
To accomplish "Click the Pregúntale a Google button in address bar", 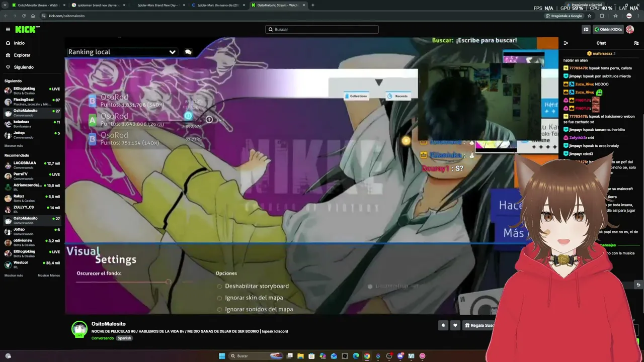I will (x=565, y=16).
